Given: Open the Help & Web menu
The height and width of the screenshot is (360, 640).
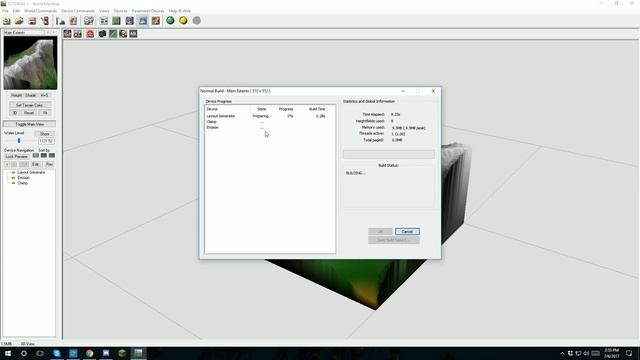Looking at the screenshot, I should pyautogui.click(x=180, y=11).
